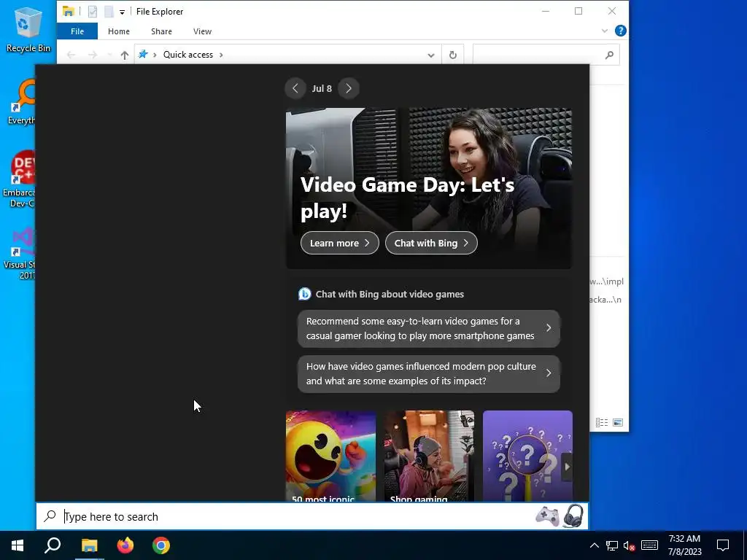The image size is (747, 560).
Task: Open the Home ribbon tab in File Explorer
Action: [119, 31]
